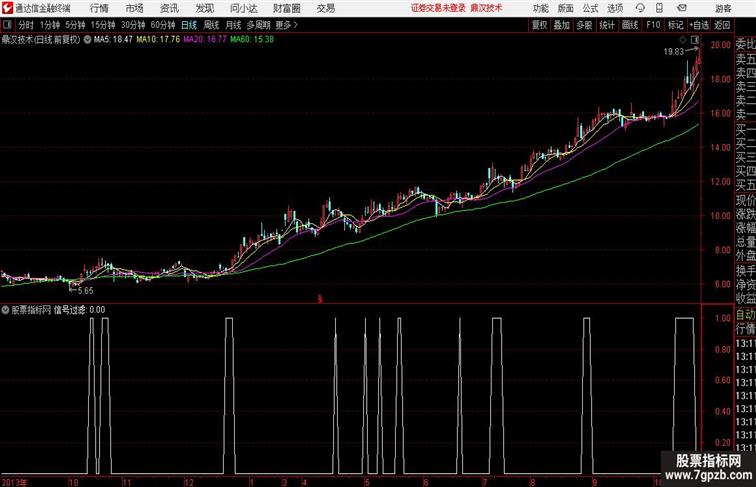The width and height of the screenshot is (756, 487).
Task: Toggle the left sidebar panel icon
Action: point(7,25)
